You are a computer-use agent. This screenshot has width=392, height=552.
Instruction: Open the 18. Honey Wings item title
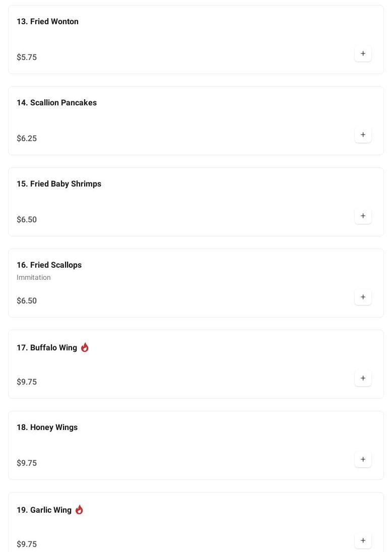coord(47,427)
